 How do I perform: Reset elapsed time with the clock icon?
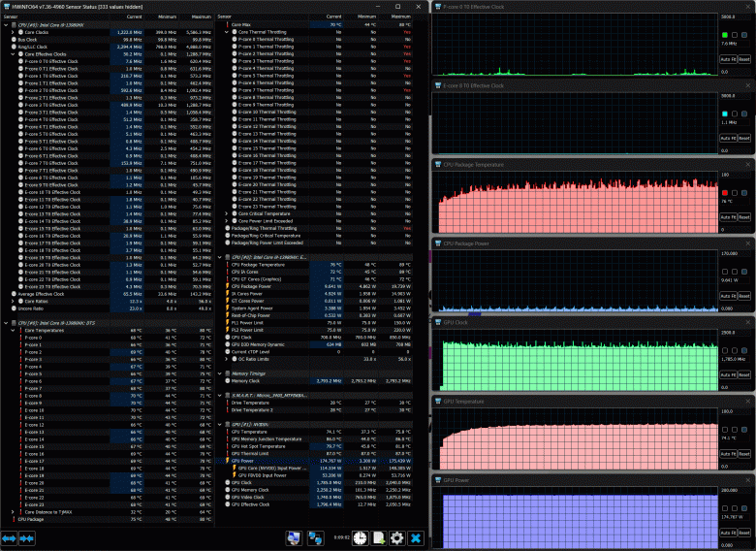pos(360,537)
